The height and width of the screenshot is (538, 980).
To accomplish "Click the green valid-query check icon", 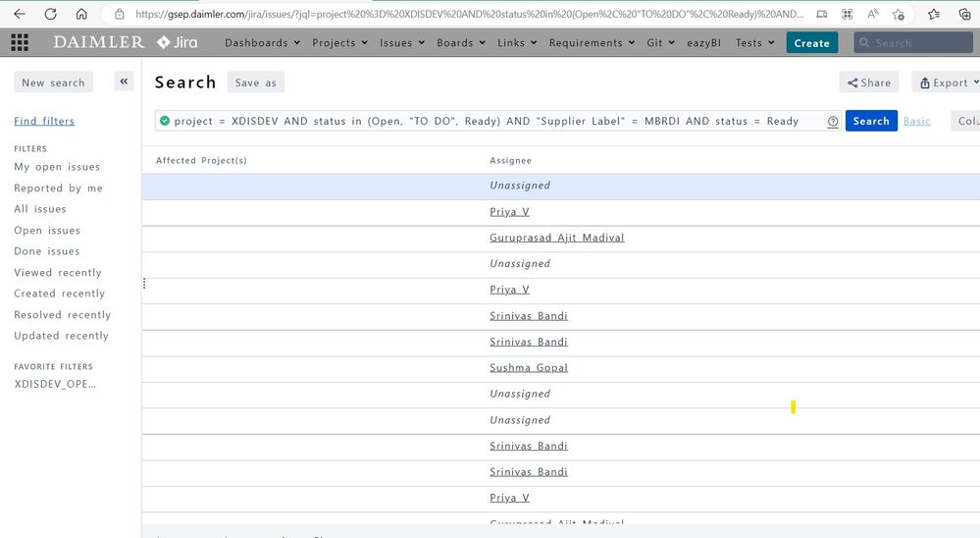I will [165, 121].
